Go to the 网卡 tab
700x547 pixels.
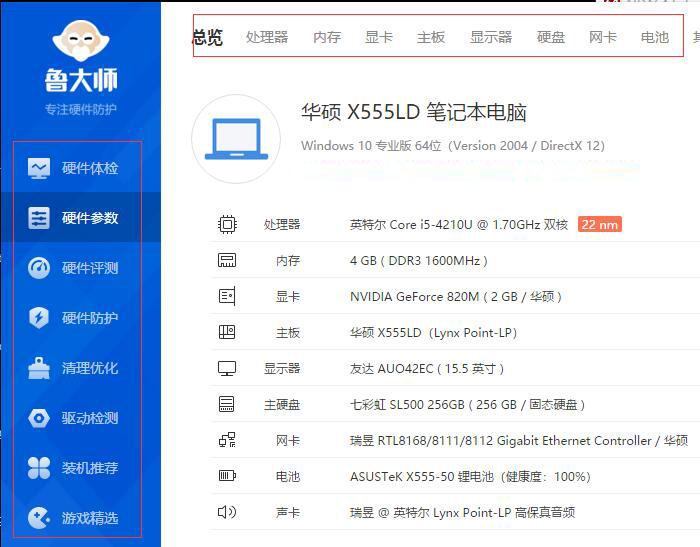pyautogui.click(x=603, y=38)
